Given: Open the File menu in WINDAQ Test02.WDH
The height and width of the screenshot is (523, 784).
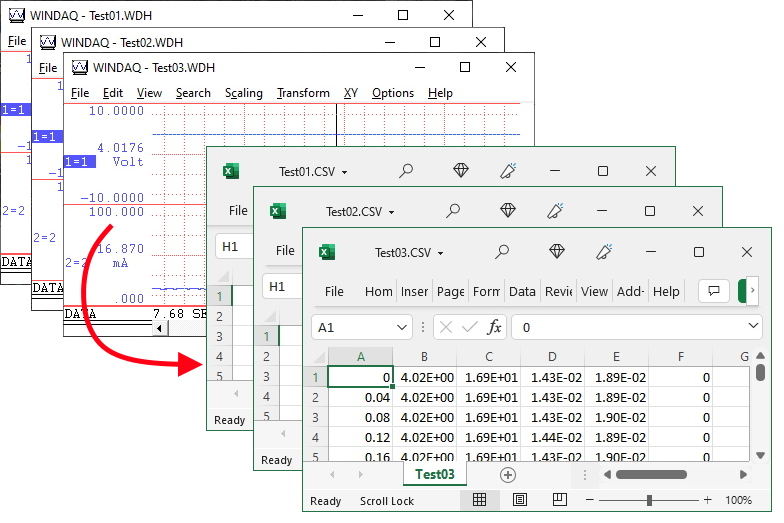Looking at the screenshot, I should (x=48, y=68).
